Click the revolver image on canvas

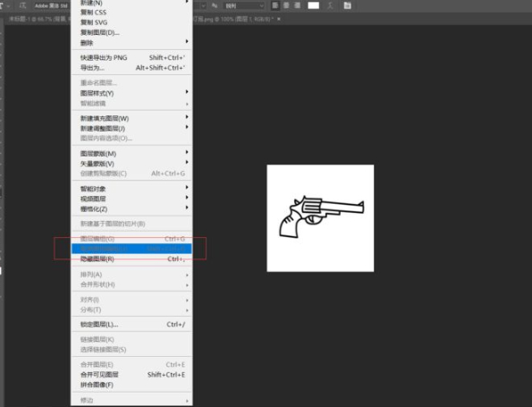pyautogui.click(x=322, y=217)
